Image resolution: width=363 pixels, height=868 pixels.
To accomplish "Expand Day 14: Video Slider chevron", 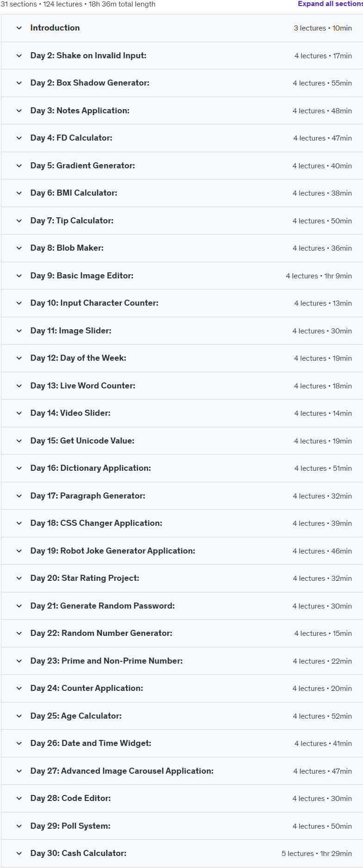I will (x=19, y=413).
